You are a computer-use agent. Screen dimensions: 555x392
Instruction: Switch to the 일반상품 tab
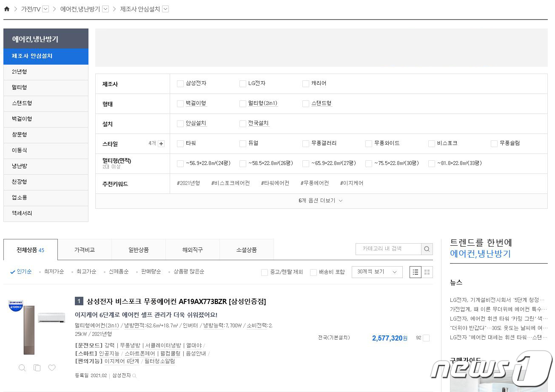click(139, 250)
